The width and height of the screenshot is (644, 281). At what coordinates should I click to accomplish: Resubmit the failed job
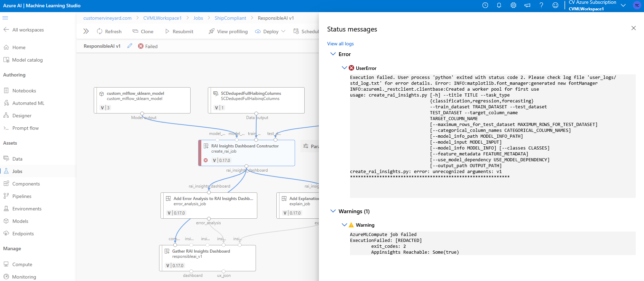(x=179, y=31)
